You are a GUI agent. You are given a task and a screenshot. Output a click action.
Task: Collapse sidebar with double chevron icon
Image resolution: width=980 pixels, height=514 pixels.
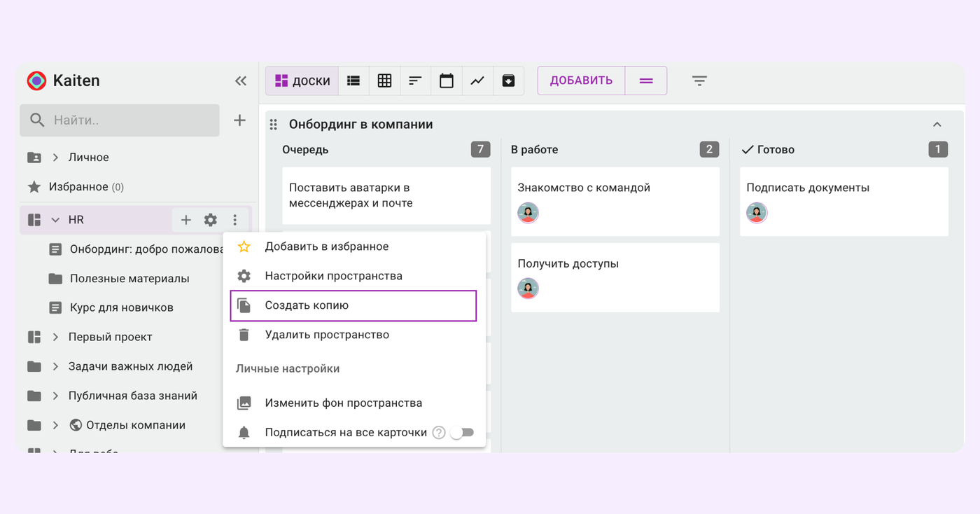(x=240, y=81)
